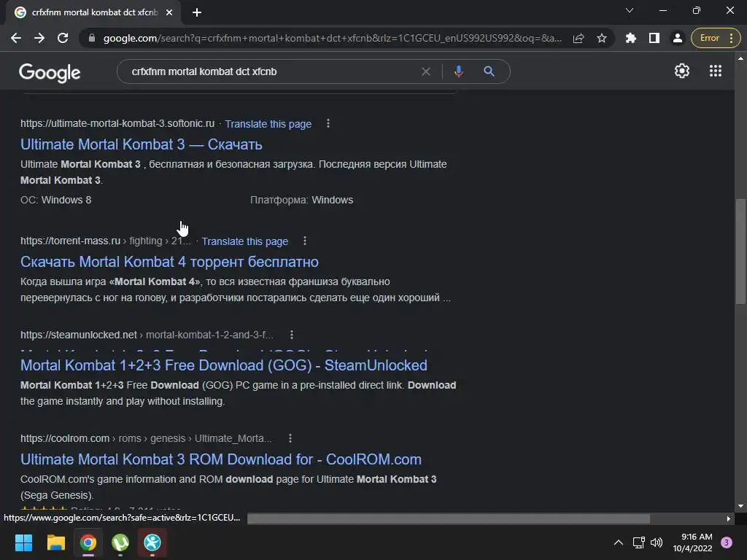Show hidden system tray icons
Image resolution: width=747 pixels, height=560 pixels.
click(619, 542)
